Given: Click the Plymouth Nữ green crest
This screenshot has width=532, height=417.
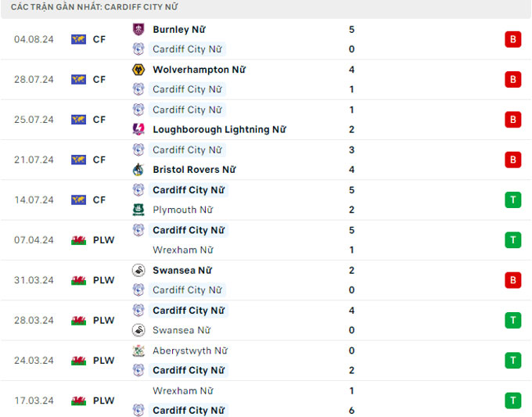Looking at the screenshot, I should (138, 210).
